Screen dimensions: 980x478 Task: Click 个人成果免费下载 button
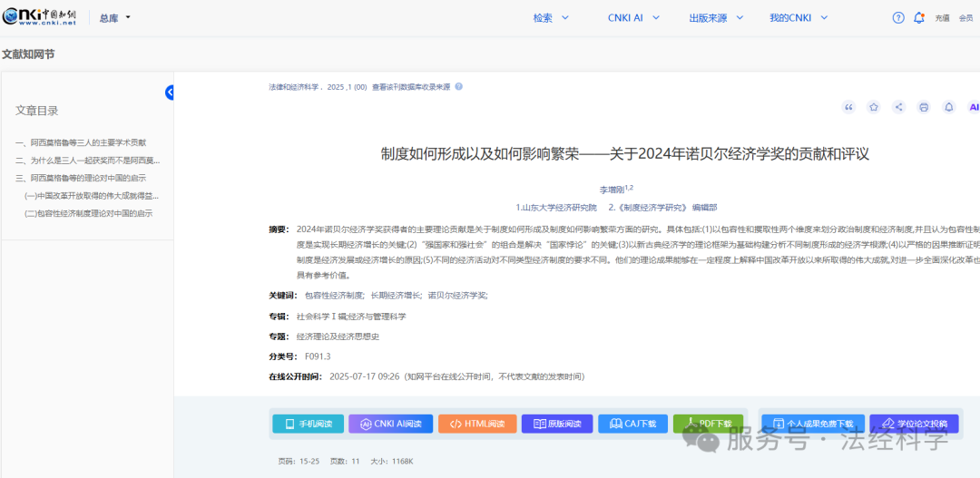click(x=813, y=424)
